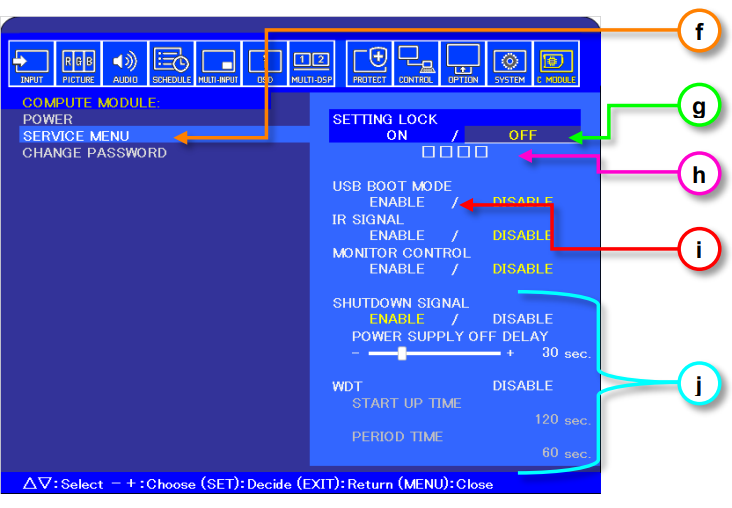Image resolution: width=732 pixels, height=508 pixels.
Task: Open the MULTI-INPUT icon
Action: point(218,64)
